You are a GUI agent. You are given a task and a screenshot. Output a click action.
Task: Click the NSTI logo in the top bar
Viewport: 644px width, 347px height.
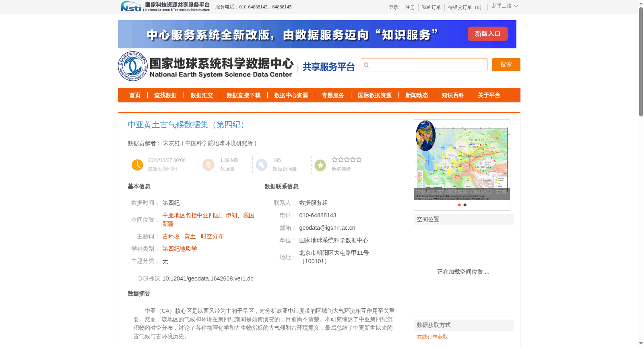tap(165, 6)
